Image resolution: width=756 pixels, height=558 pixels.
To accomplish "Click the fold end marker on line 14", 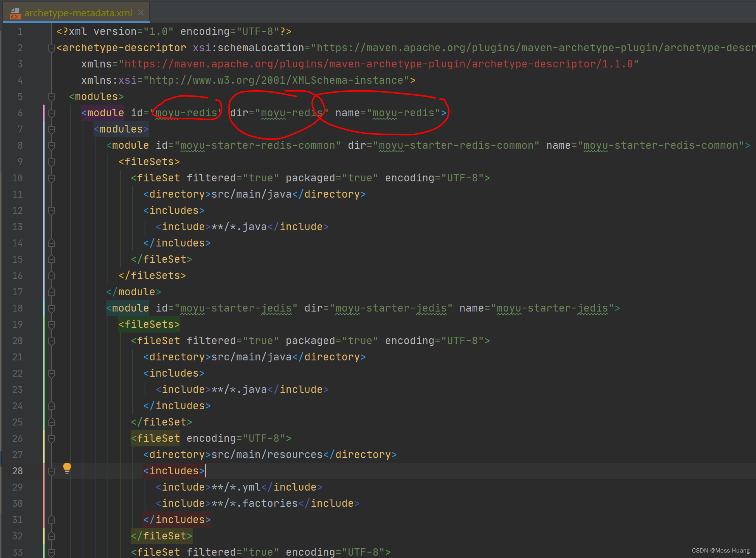I will (x=51, y=243).
